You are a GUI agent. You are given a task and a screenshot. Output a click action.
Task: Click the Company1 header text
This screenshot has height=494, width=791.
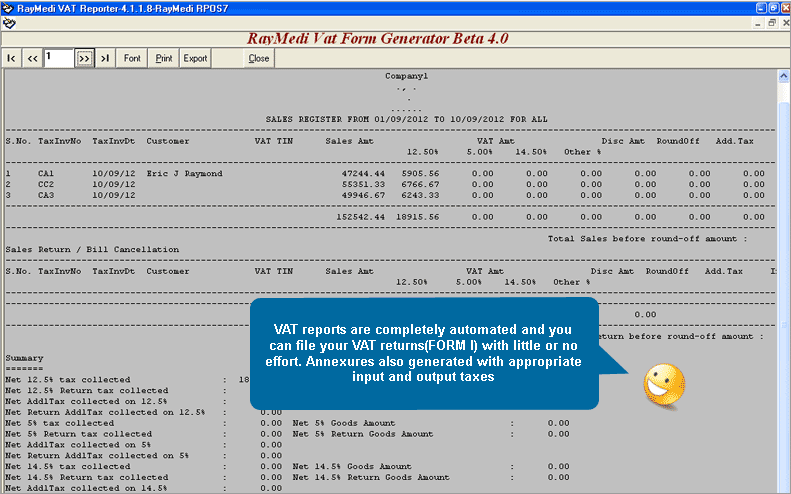(407, 76)
